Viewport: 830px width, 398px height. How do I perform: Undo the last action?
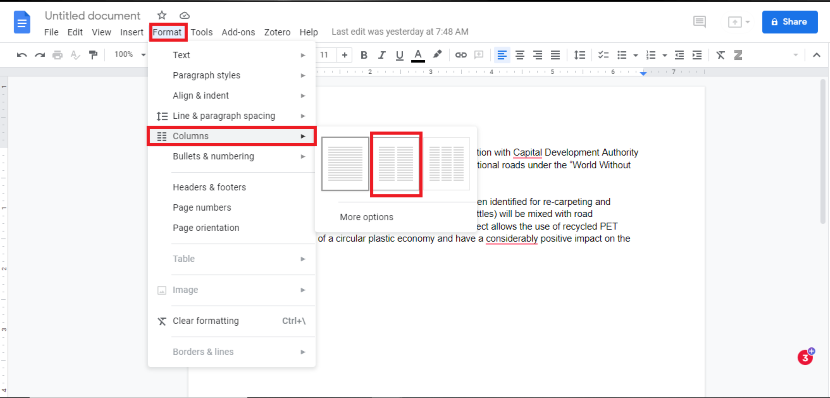click(x=22, y=55)
